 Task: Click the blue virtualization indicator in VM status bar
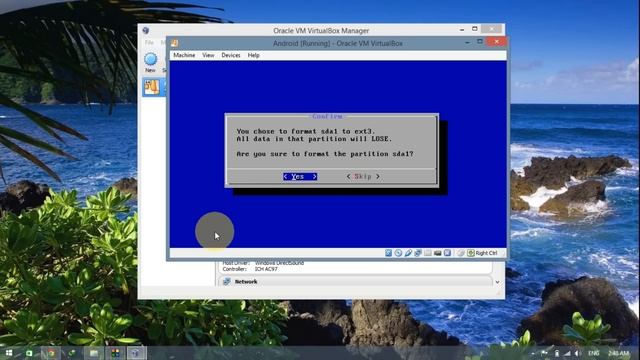[x=447, y=253]
